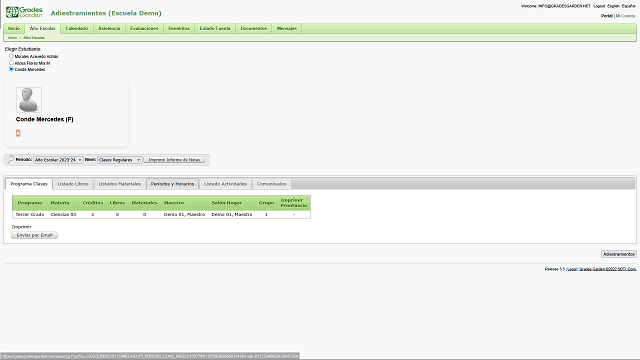Click the Portal link
Image resolution: width=640 pixels, height=360 pixels.
607,16
